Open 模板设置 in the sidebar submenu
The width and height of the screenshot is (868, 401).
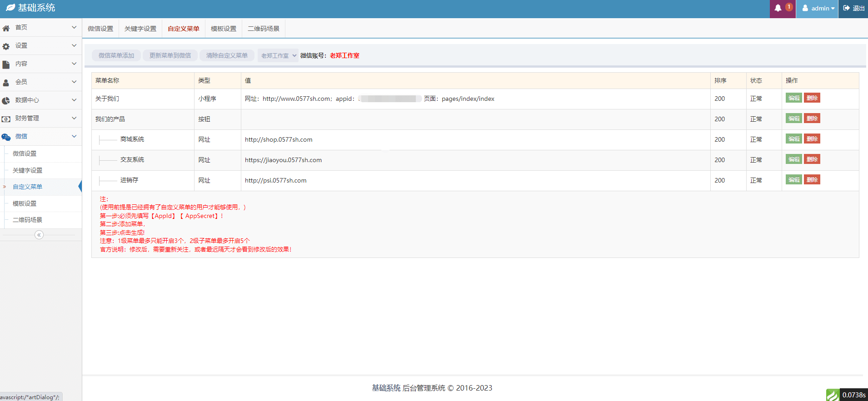(x=25, y=203)
